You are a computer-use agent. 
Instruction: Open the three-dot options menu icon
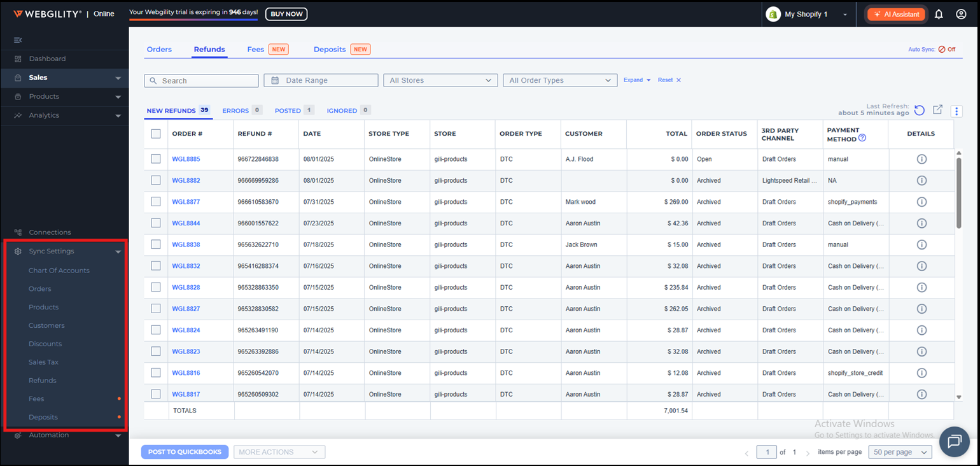tap(956, 111)
